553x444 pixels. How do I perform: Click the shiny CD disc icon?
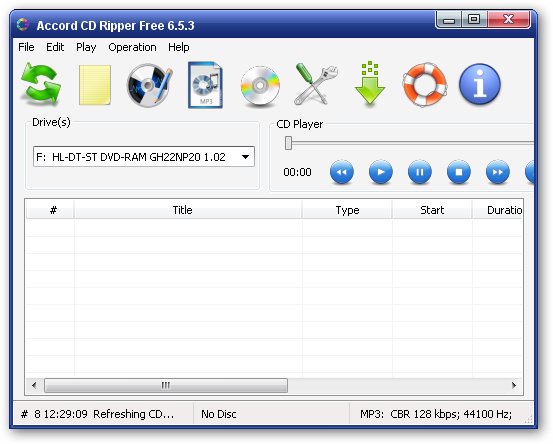click(x=260, y=86)
